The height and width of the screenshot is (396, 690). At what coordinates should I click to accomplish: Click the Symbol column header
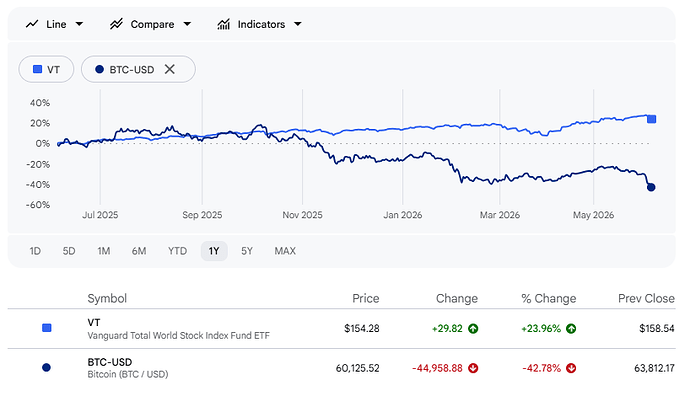[107, 298]
